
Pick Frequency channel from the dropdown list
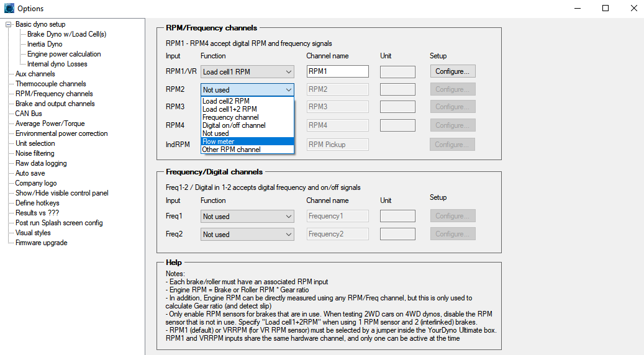click(x=247, y=117)
